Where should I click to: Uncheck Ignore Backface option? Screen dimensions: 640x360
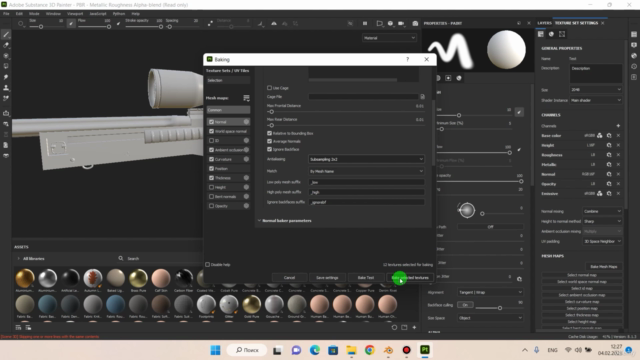pyautogui.click(x=269, y=149)
